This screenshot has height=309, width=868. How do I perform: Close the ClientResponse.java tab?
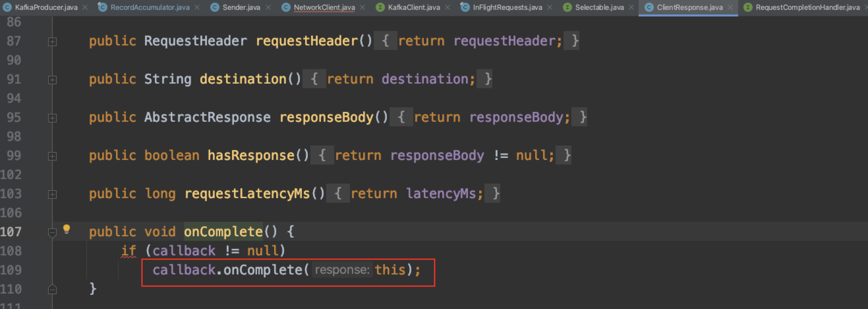[730, 8]
